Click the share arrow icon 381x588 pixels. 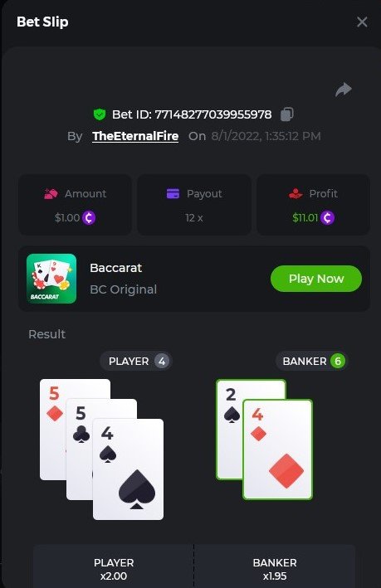pyautogui.click(x=344, y=90)
